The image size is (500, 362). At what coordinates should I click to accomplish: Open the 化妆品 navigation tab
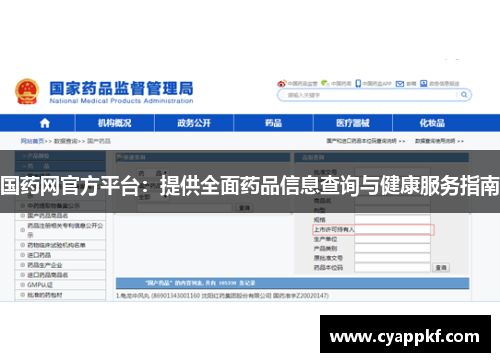point(432,123)
